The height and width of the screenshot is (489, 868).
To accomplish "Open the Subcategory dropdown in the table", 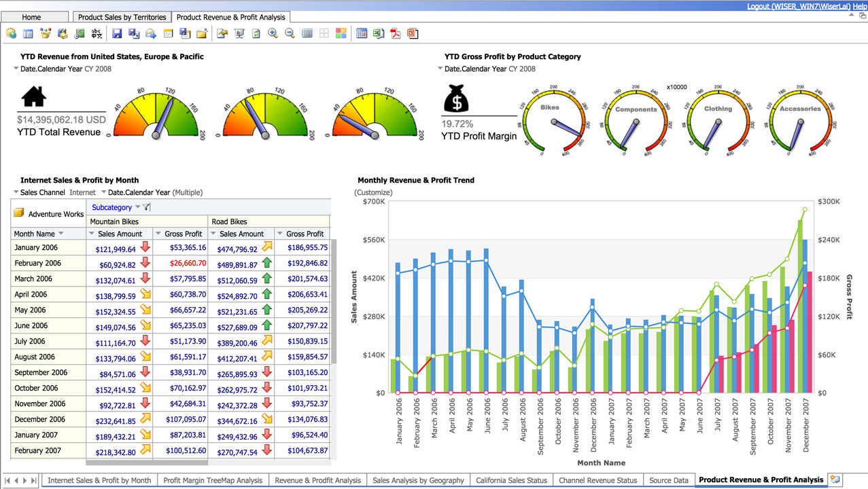I will coord(137,207).
